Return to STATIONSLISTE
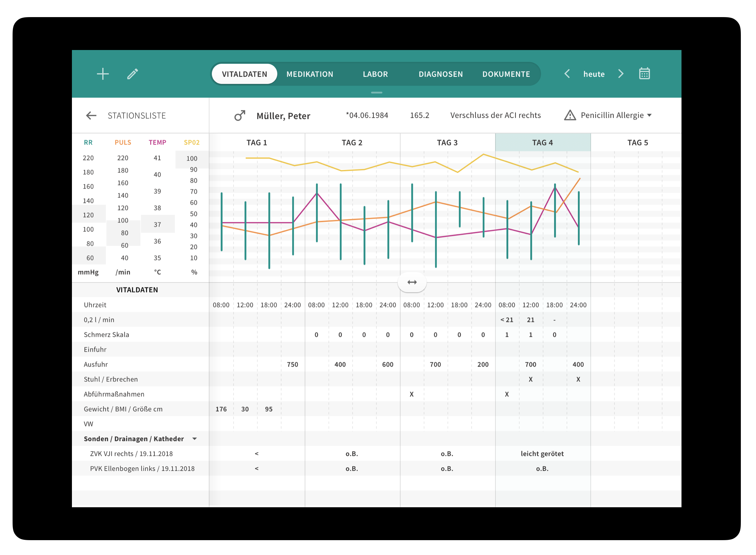Image resolution: width=756 pixels, height=555 pixels. pyautogui.click(x=137, y=116)
